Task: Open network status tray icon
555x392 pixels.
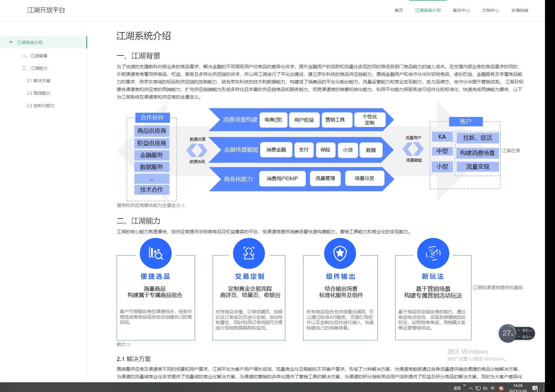Action: 478,388
